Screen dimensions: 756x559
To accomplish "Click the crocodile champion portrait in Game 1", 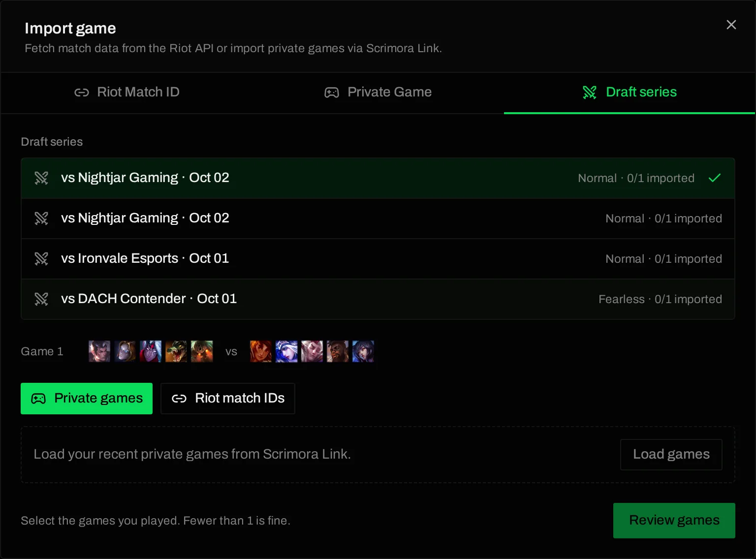I will (x=176, y=351).
